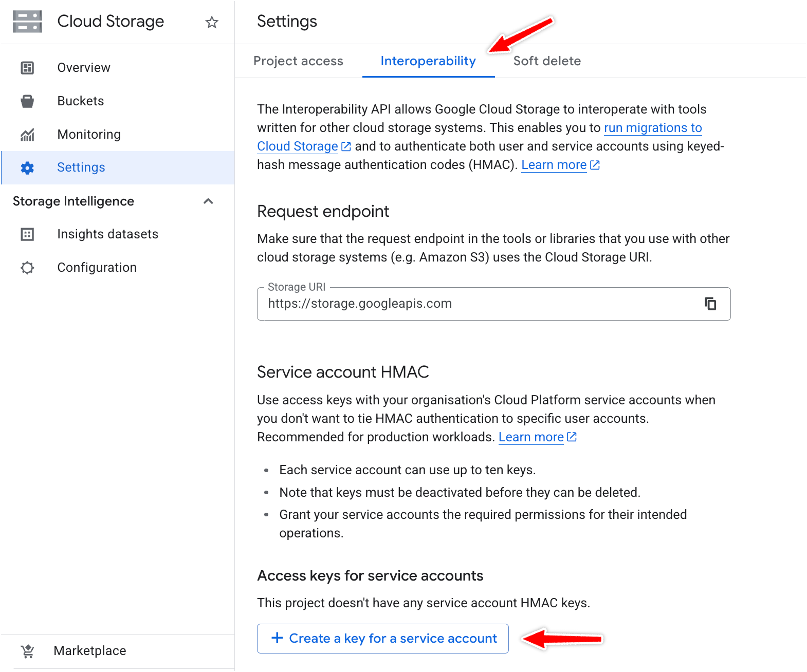Image resolution: width=807 pixels, height=672 pixels.
Task: Click the Overview dashboard icon
Action: 27,68
